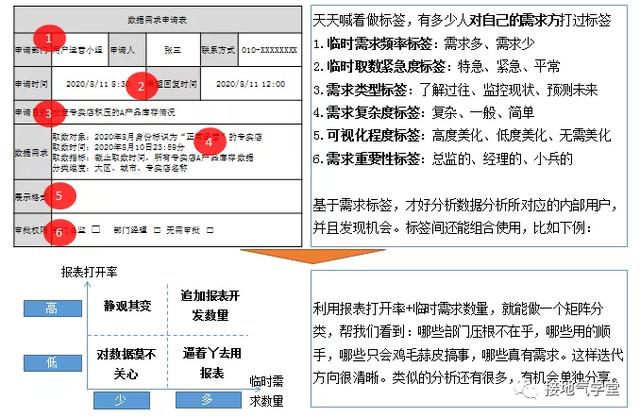Click the form title 数据需求申请表
The width and height of the screenshot is (640, 417).
pyautogui.click(x=157, y=20)
